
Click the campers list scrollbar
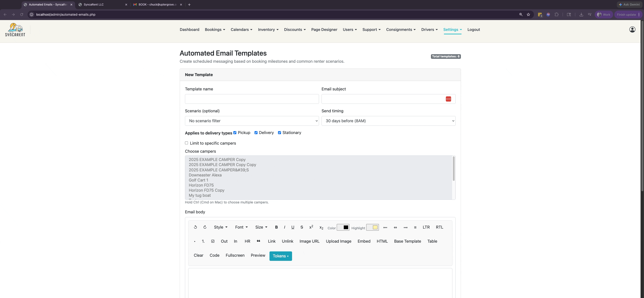click(454, 169)
